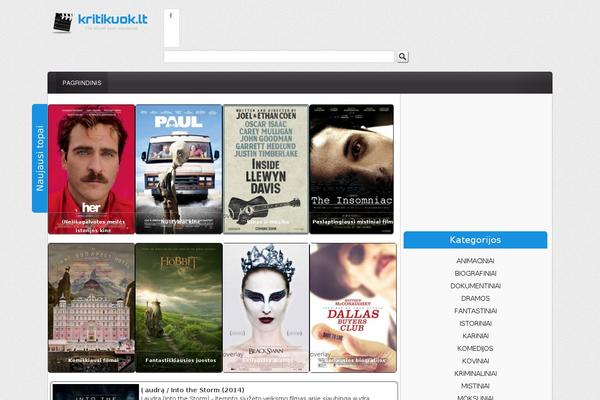
Task: Select the MISTINIAI category
Action: click(475, 386)
